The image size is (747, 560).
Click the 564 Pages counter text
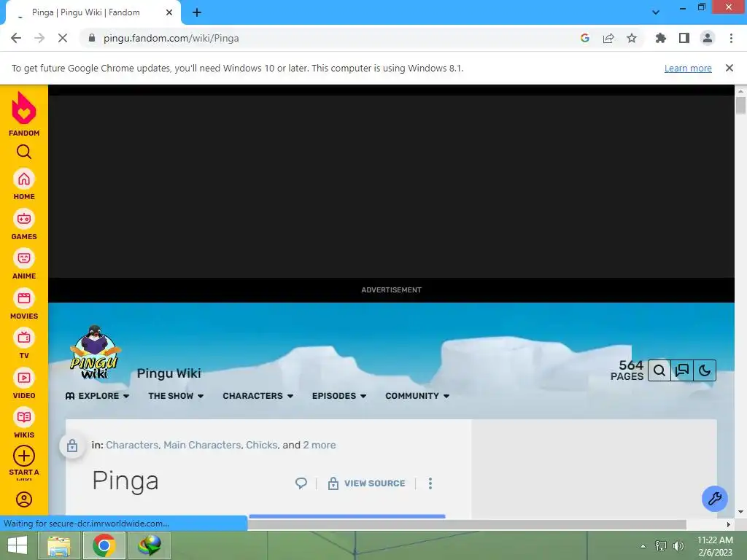click(x=627, y=370)
